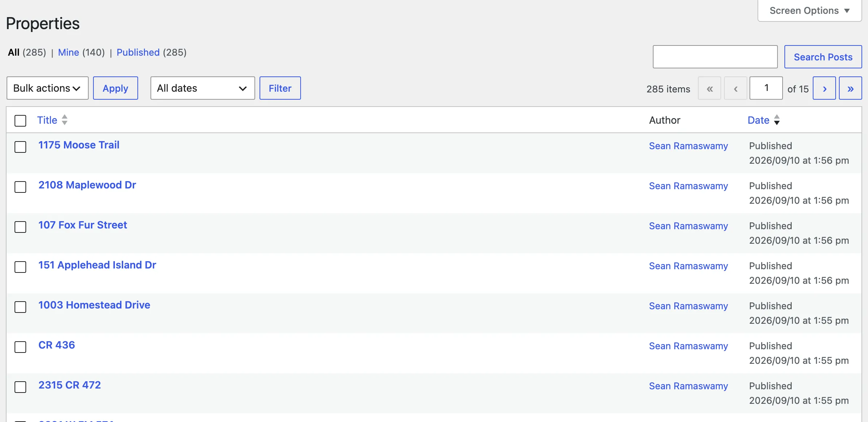Open author Sean Ramaswamy on CR 436 row
The height and width of the screenshot is (422, 868).
[x=688, y=346]
